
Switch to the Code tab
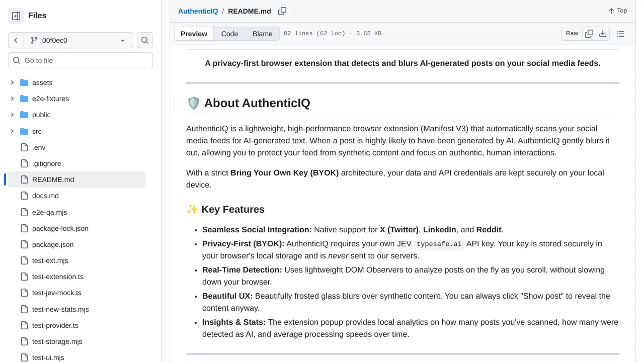point(229,34)
